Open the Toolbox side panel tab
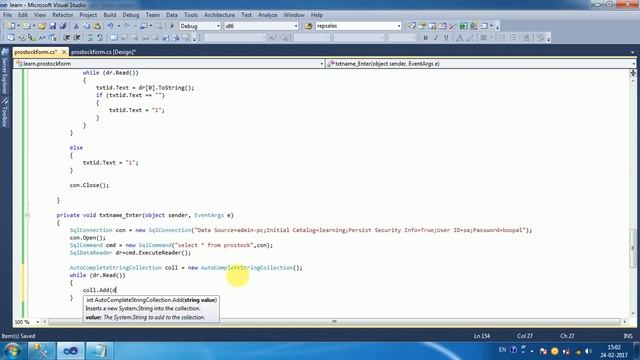Screen dimensions: 640x360 click(5, 113)
